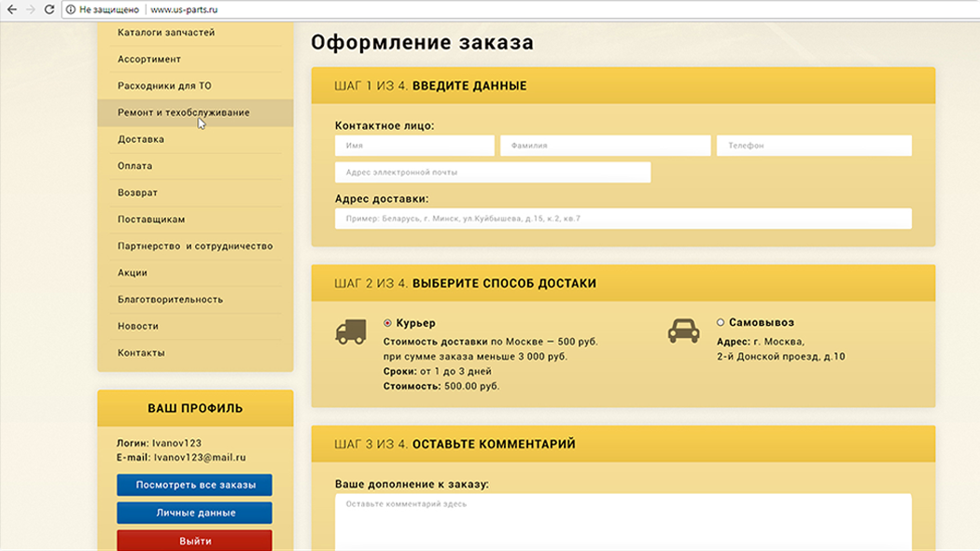Click 'Сроки: от 1 до 3 дней' text
980x551 pixels.
click(x=437, y=371)
